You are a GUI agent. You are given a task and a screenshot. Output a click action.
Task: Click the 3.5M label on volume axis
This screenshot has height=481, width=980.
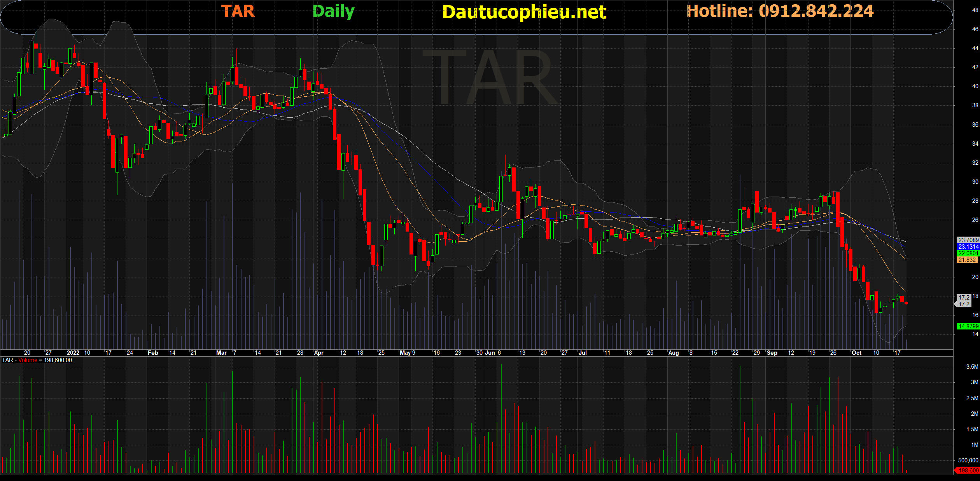pos(972,367)
